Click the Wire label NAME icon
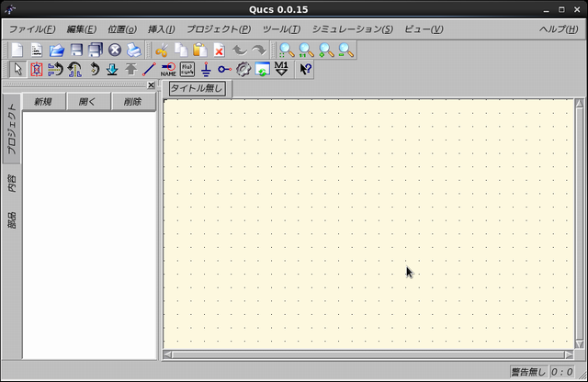The height and width of the screenshot is (382, 588). 168,69
